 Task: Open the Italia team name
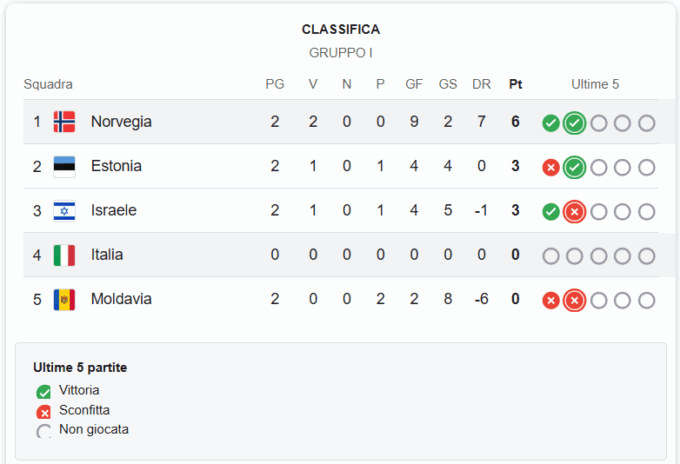(x=107, y=255)
